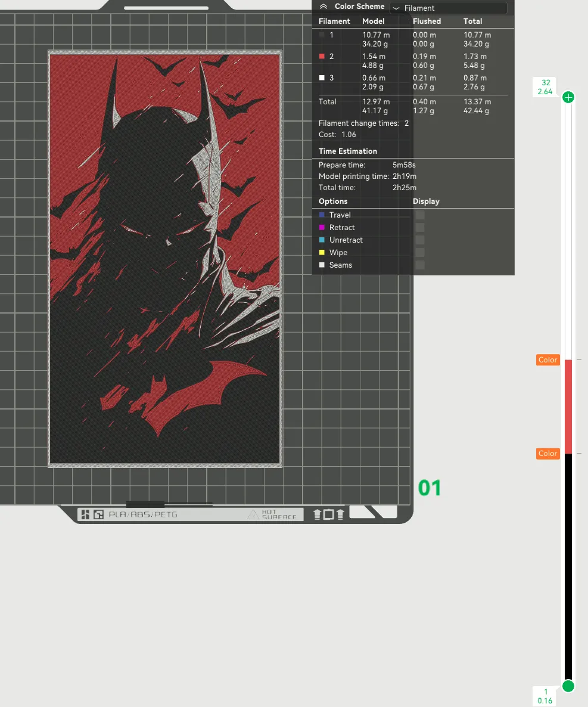Click the Wipe yellow color icon
Image resolution: width=588 pixels, height=707 pixels.
tap(322, 253)
